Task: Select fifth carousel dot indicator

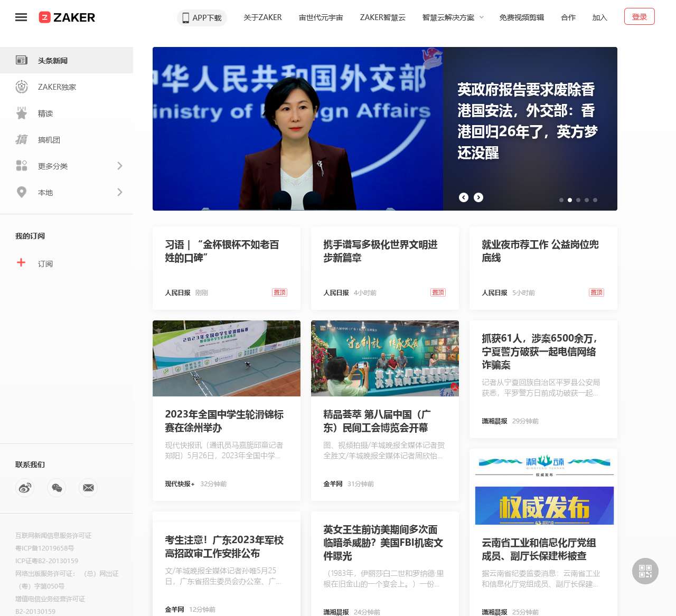Action: coord(595,200)
